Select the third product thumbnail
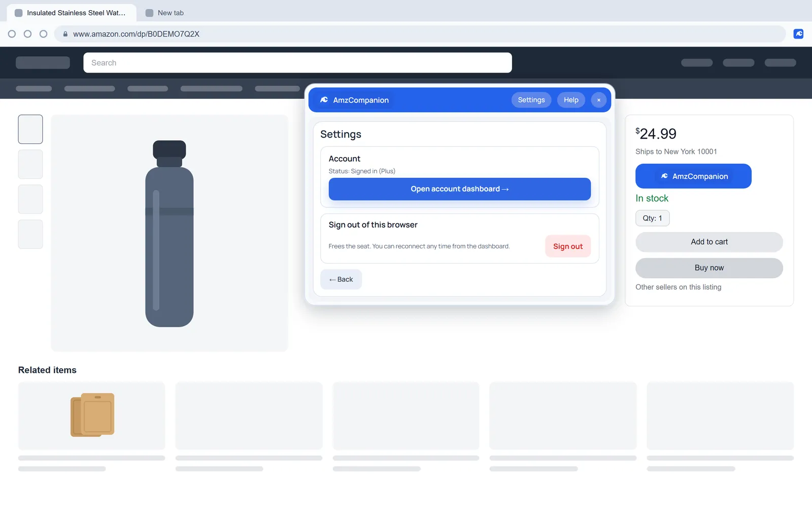This screenshot has width=812, height=508. (30, 199)
